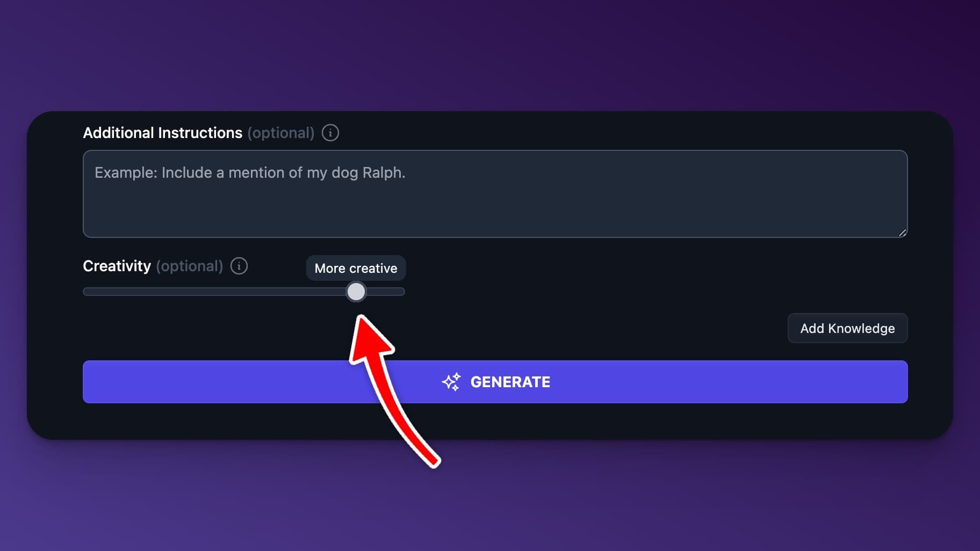Click the slider track right of the thumb
Screen dimensions: 980x551
coord(385,292)
